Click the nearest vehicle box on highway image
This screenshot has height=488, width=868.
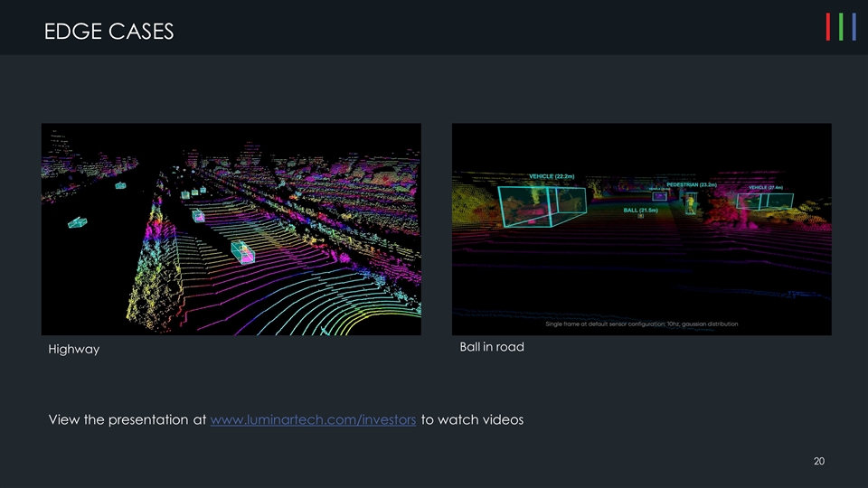coord(242,252)
